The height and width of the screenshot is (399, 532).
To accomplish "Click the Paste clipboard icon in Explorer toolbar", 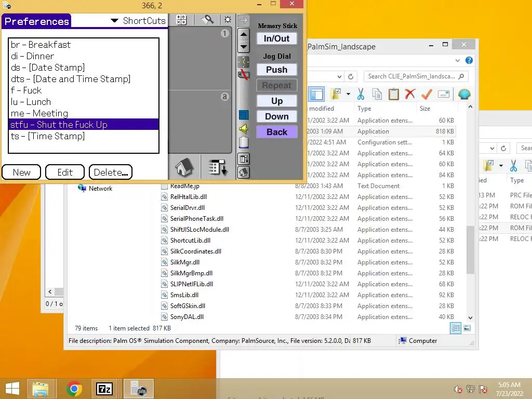I will (x=394, y=94).
